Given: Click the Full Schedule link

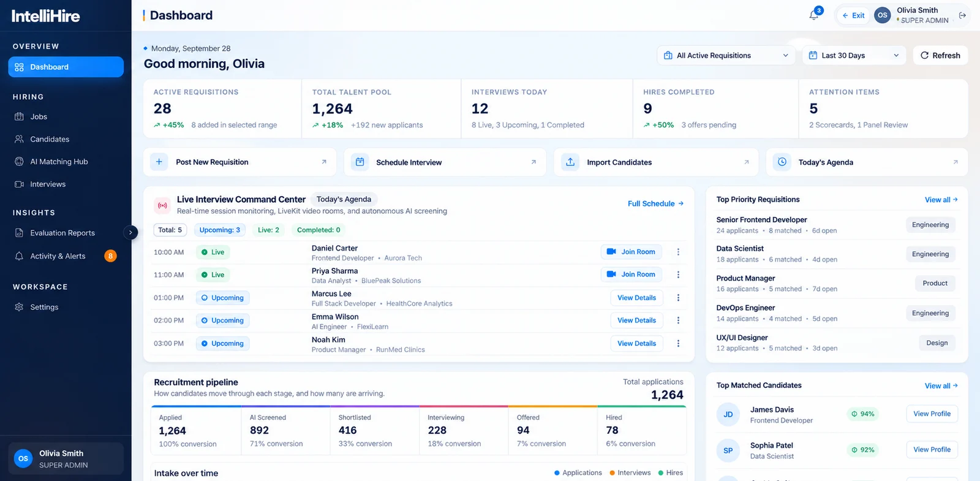Looking at the screenshot, I should click(x=655, y=203).
